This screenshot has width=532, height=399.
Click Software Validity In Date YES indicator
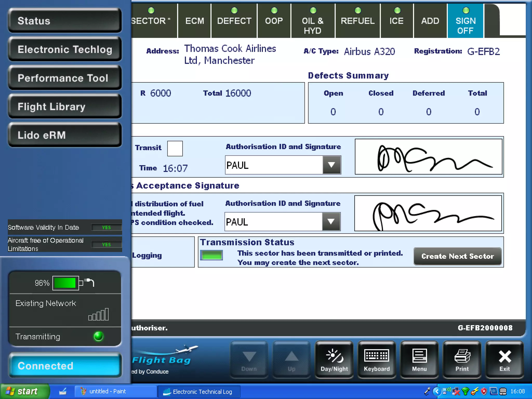106,228
